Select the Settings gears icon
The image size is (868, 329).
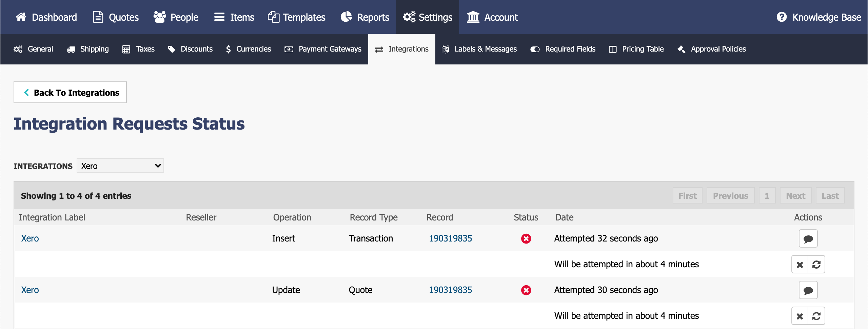pos(409,17)
